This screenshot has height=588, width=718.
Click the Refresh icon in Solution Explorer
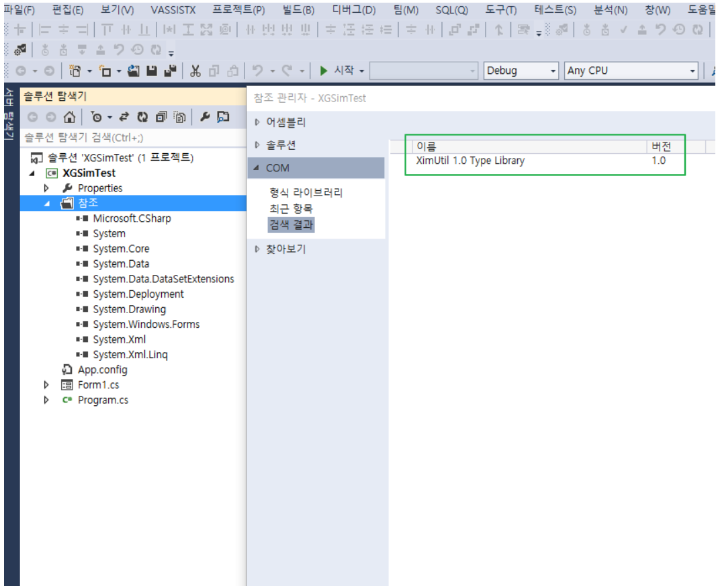pyautogui.click(x=142, y=116)
